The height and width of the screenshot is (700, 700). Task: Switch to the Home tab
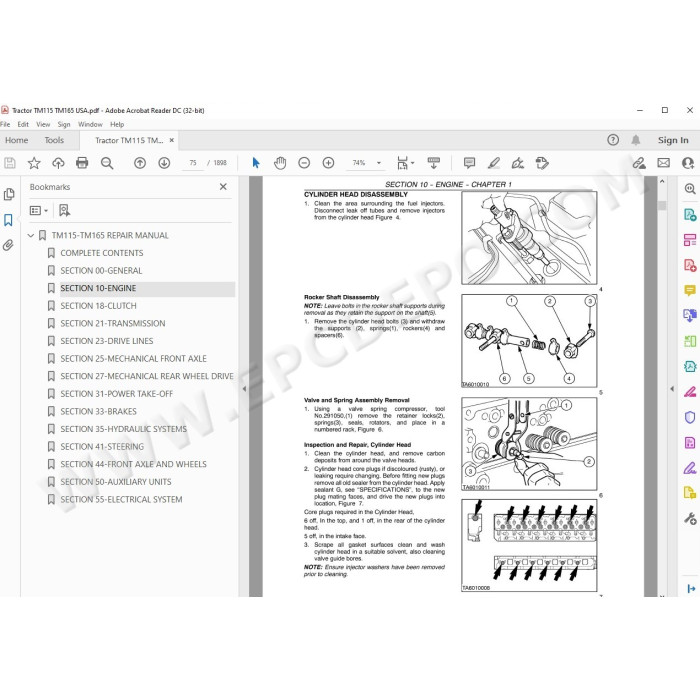(17, 140)
